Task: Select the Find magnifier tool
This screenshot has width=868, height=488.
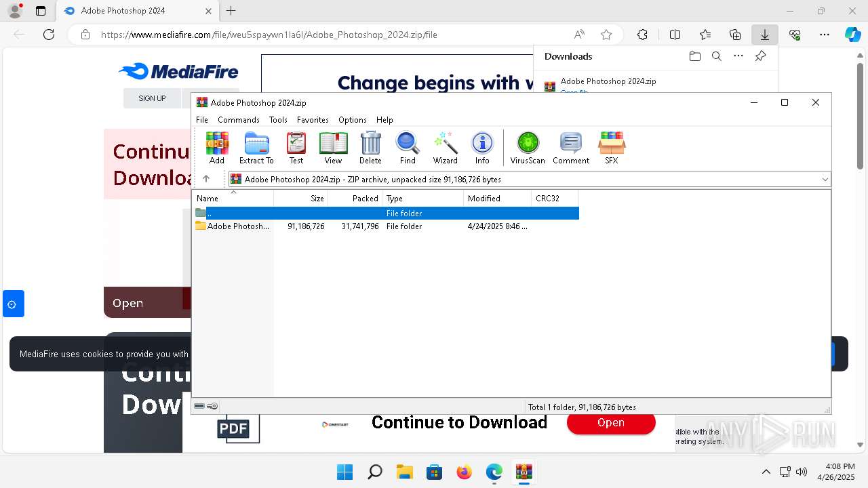Action: (x=408, y=148)
